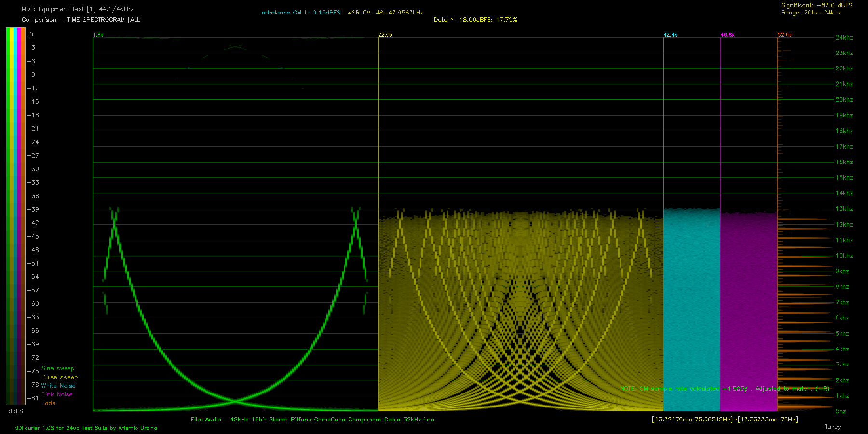This screenshot has width=868, height=434.
Task: Click the dBFS color scale bar
Action: pyautogui.click(x=15, y=216)
